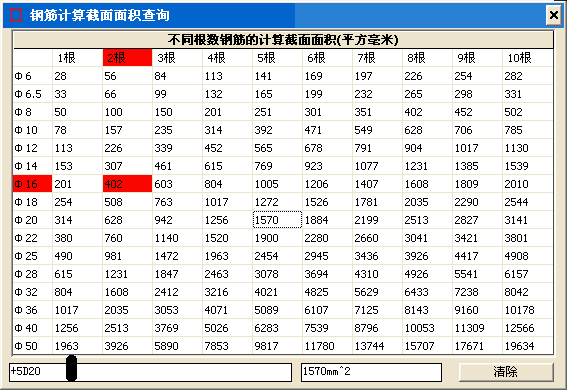Select the 5根 column header

[277, 58]
